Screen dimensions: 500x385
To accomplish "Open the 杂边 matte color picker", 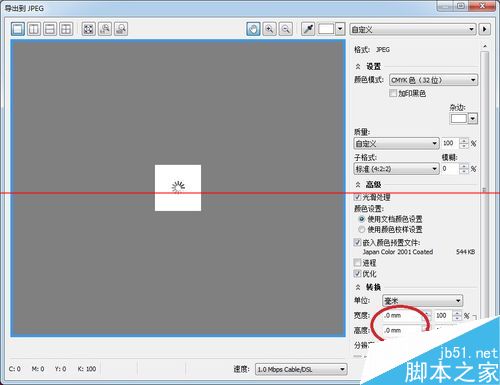I will 464,119.
